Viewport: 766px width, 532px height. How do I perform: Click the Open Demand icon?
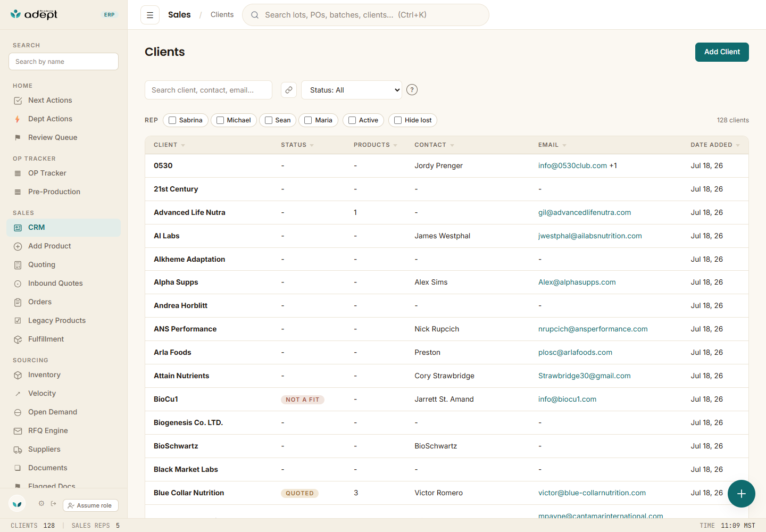(18, 412)
